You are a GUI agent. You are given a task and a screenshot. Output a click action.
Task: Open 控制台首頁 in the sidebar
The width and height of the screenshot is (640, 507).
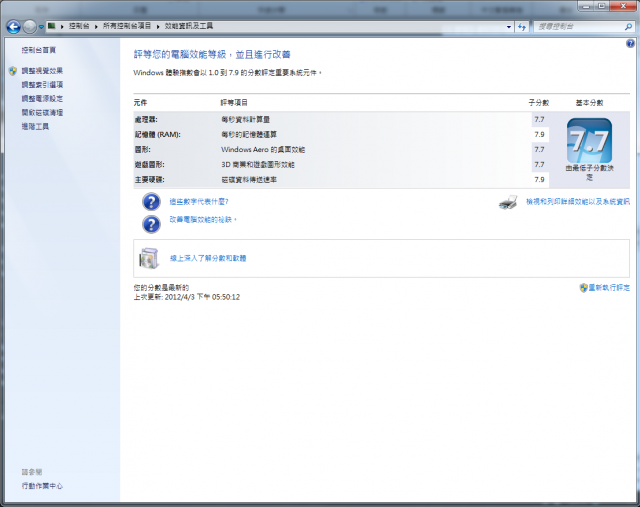coord(38,50)
